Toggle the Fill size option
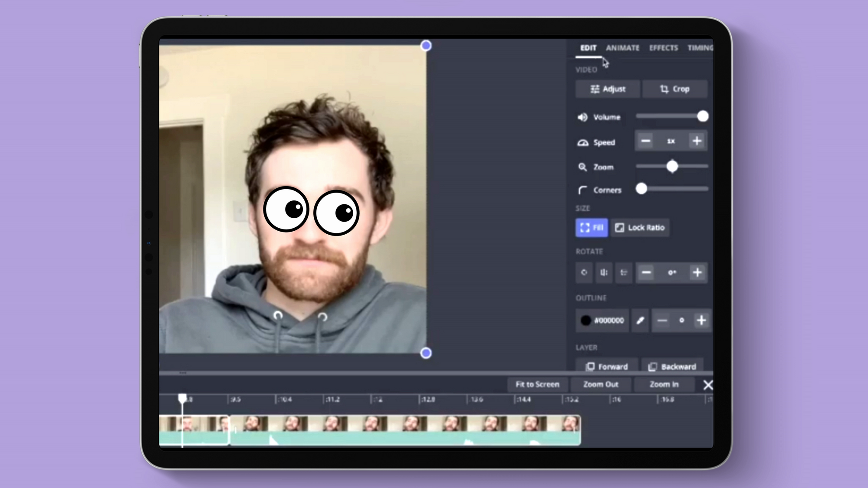The image size is (868, 488). (x=592, y=227)
